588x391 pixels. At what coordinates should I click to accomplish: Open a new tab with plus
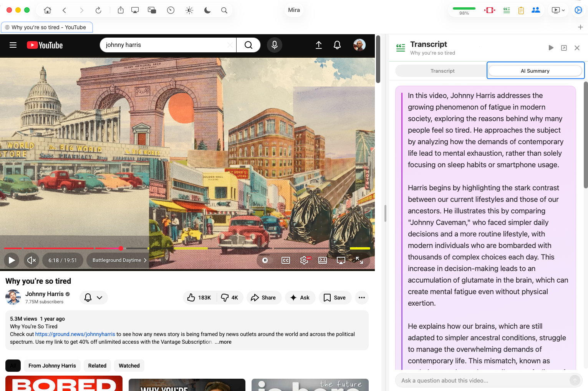tap(580, 27)
